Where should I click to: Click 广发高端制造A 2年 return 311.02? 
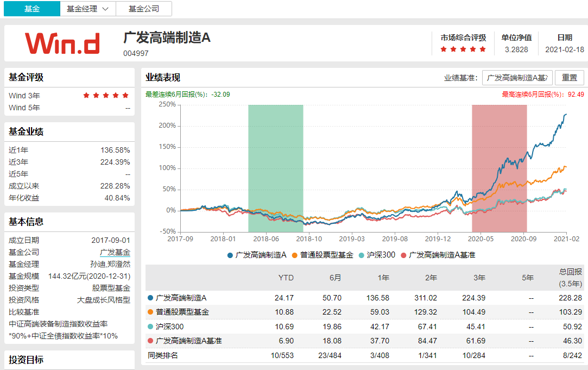pyautogui.click(x=425, y=298)
